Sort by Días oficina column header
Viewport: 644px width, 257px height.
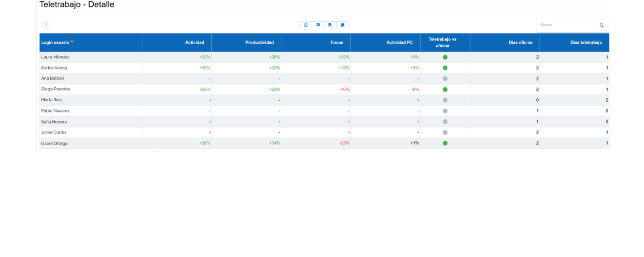[520, 42]
